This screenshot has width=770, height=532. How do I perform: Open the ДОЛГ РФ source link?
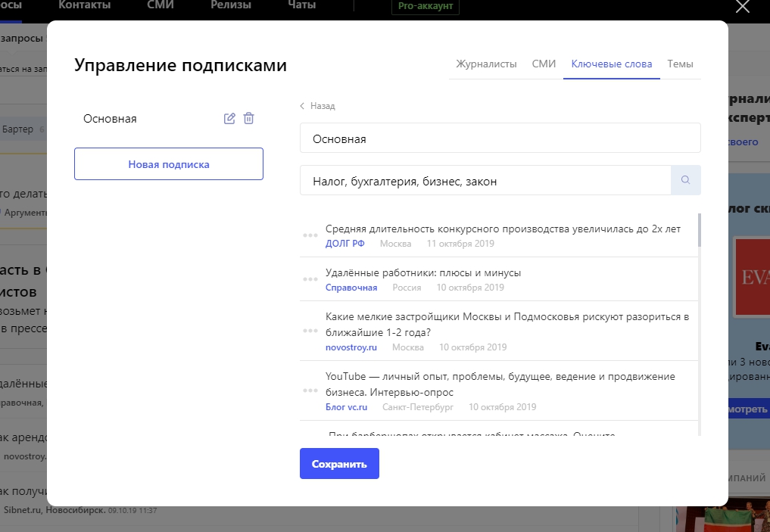pos(344,244)
